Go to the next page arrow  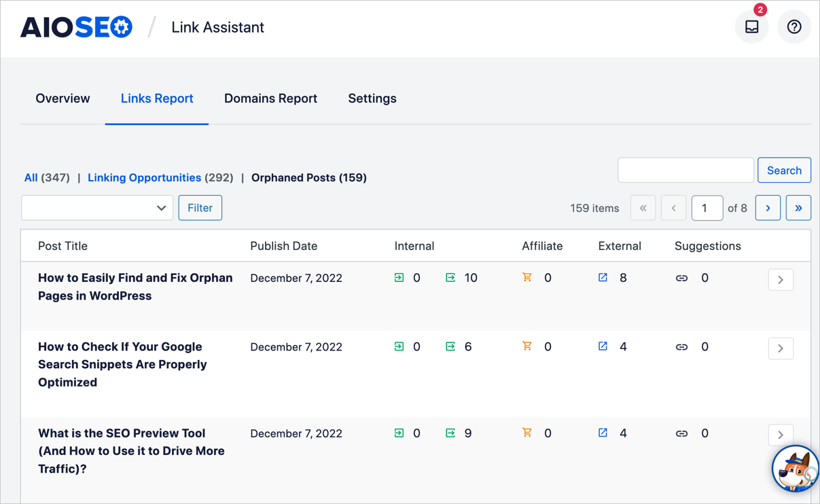point(768,208)
